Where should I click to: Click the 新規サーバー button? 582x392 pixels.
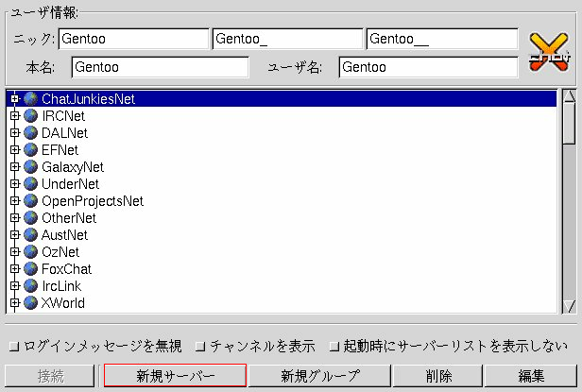(175, 376)
